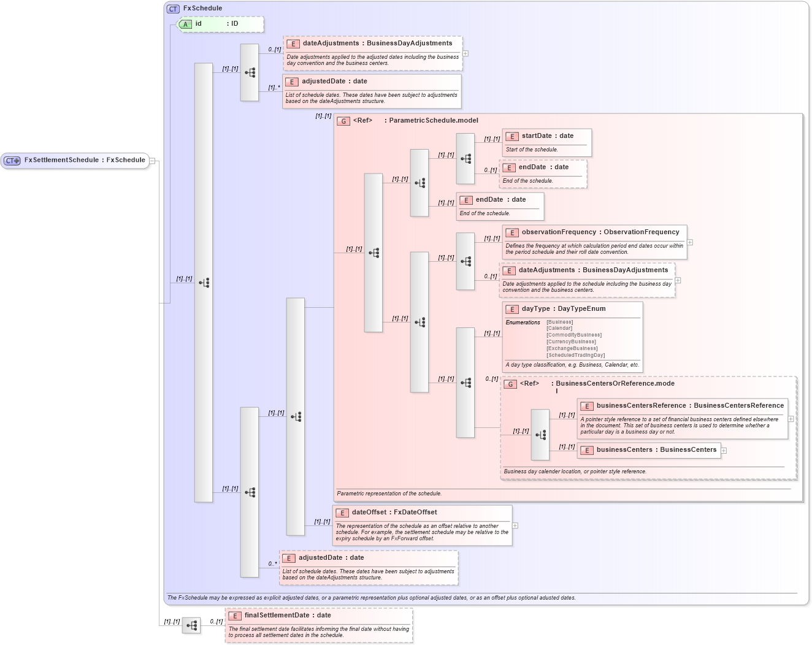Click the E icon of observationFrequency

click(x=513, y=232)
